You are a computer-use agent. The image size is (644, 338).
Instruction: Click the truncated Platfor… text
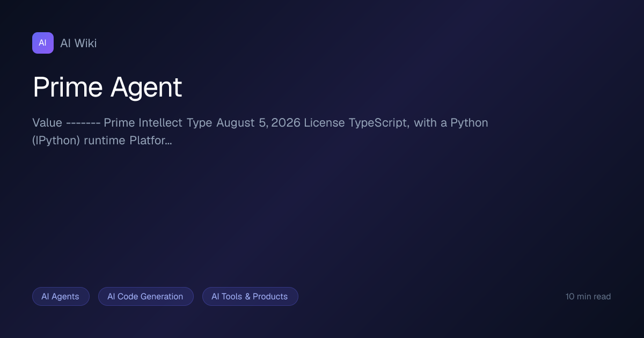coord(151,141)
